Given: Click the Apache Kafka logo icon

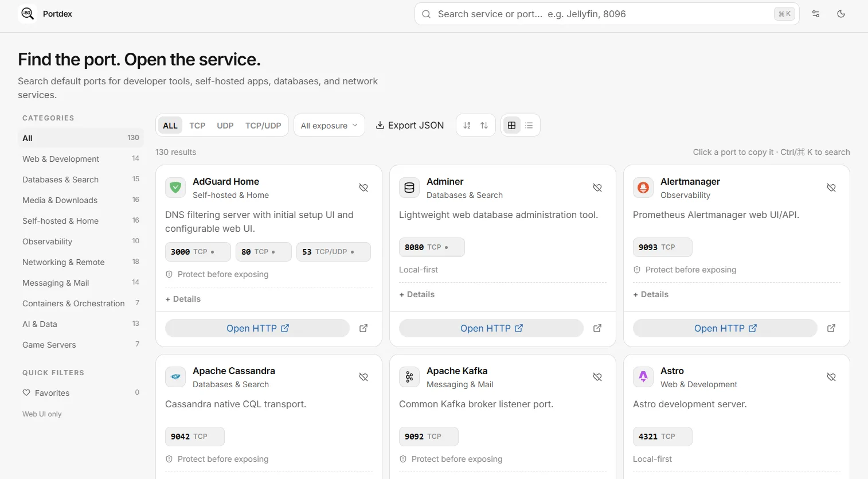Looking at the screenshot, I should 409,377.
